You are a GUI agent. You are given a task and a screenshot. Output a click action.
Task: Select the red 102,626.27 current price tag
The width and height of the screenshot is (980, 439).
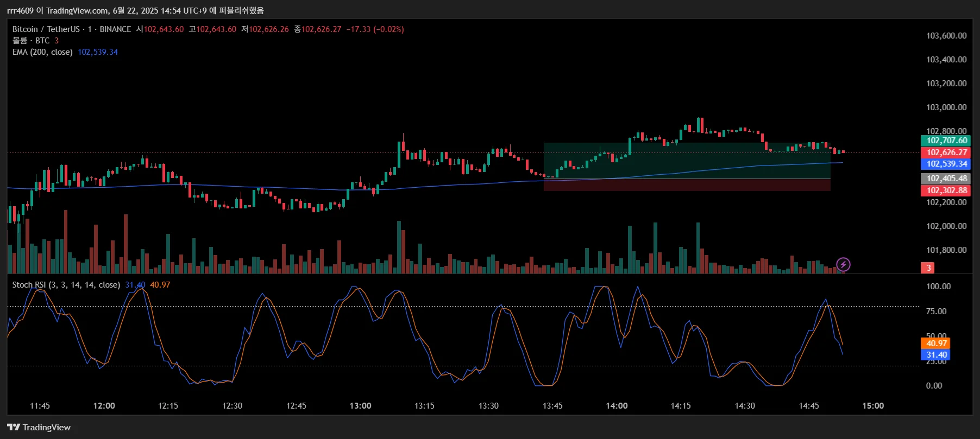coord(946,152)
